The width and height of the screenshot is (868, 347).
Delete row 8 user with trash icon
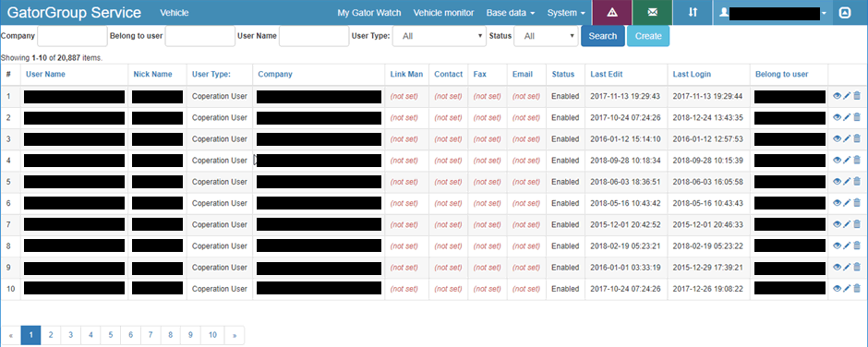pyautogui.click(x=857, y=245)
